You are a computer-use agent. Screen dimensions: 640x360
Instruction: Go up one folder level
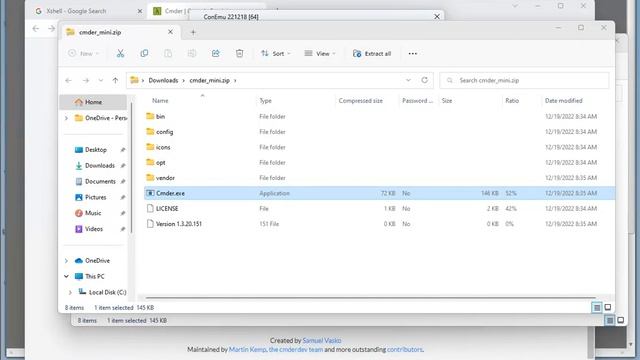click(116, 80)
